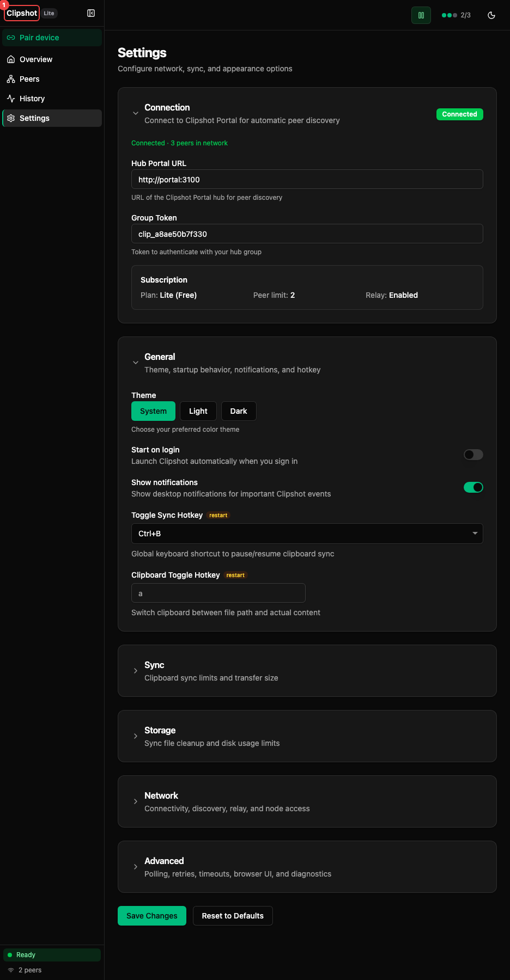Click the History activity icon
The height and width of the screenshot is (980, 510).
point(11,98)
